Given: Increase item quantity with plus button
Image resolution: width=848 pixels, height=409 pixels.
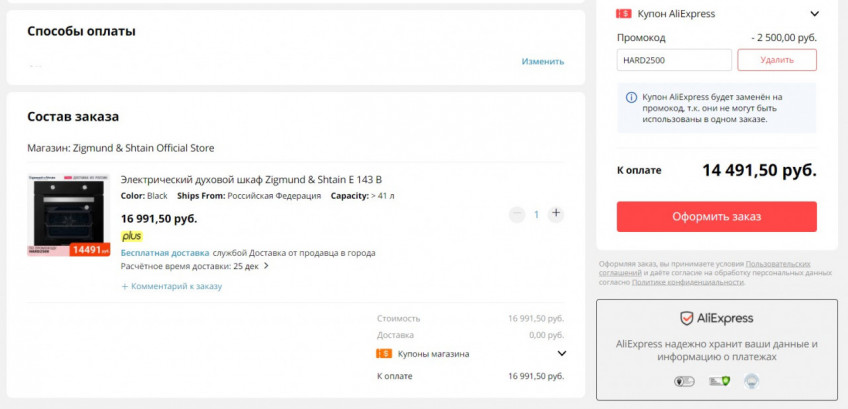Looking at the screenshot, I should pos(556,214).
